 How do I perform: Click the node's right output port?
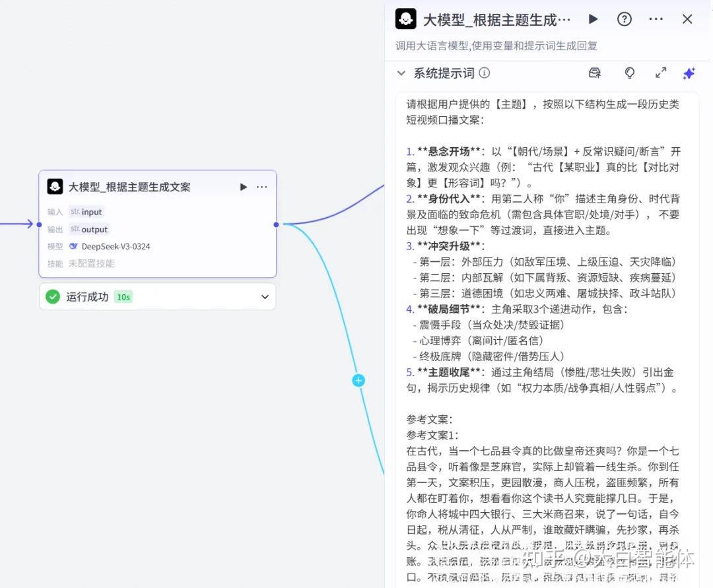pos(276,224)
